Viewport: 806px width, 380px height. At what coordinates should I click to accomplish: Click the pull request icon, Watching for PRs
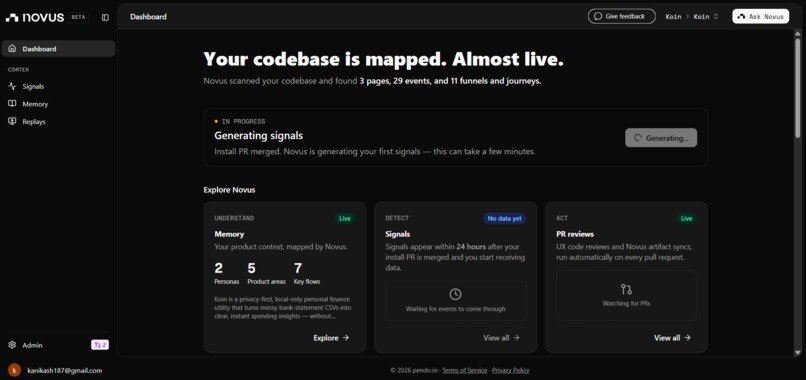click(x=626, y=289)
